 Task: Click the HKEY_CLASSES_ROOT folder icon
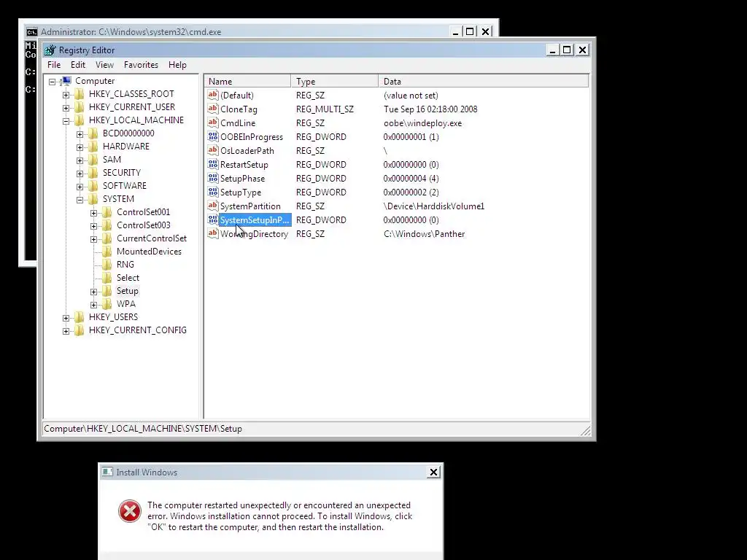(80, 94)
